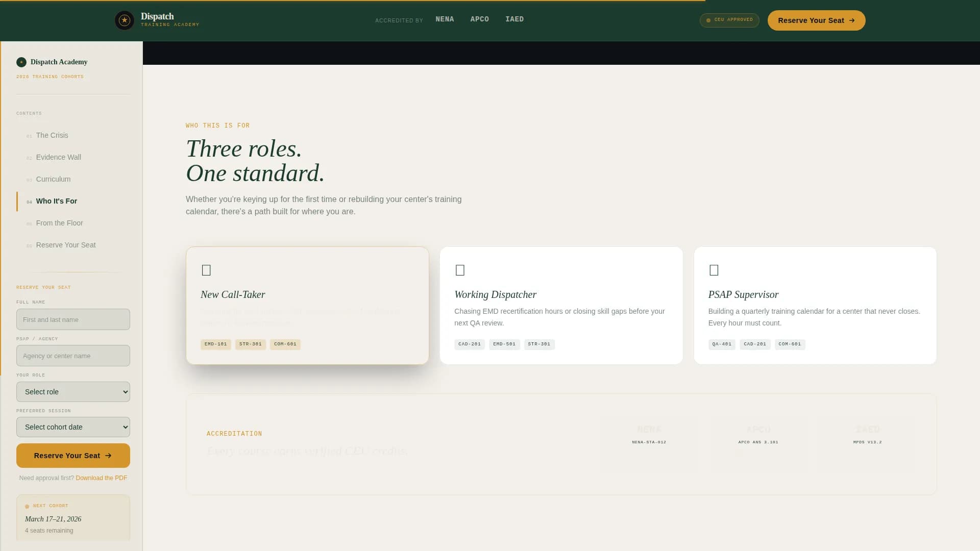
Task: Expand the Curriculum section in sidebar
Action: (54, 179)
